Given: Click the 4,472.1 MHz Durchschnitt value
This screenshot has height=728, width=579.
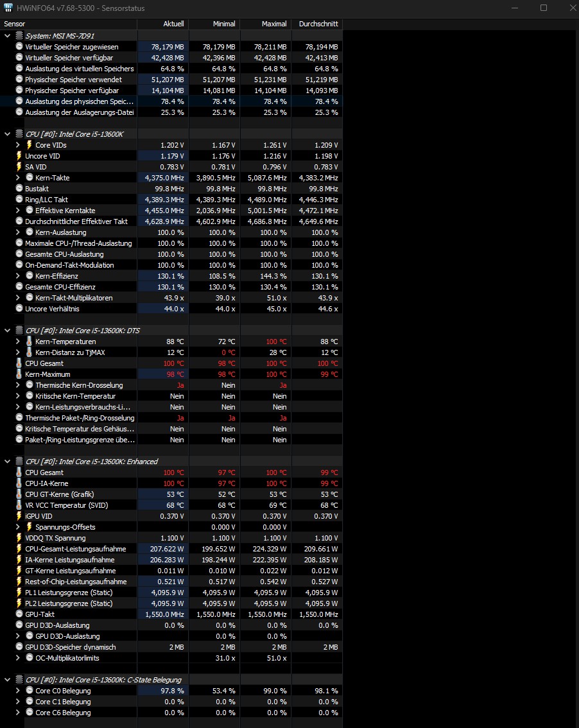Looking at the screenshot, I should point(318,211).
